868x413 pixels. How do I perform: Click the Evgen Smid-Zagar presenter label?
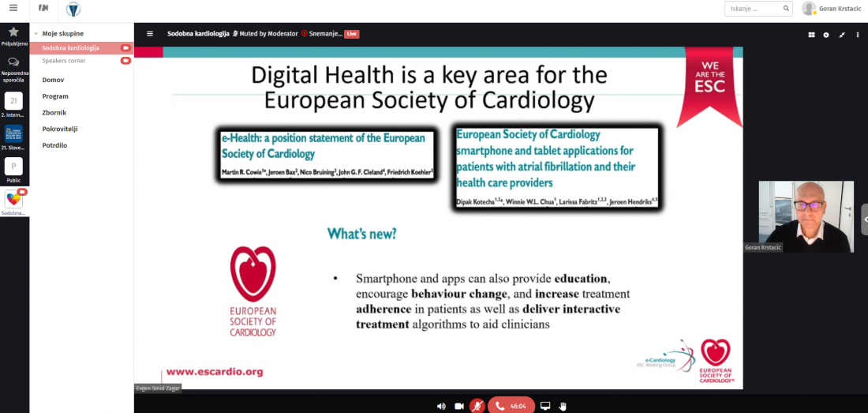[x=158, y=388]
